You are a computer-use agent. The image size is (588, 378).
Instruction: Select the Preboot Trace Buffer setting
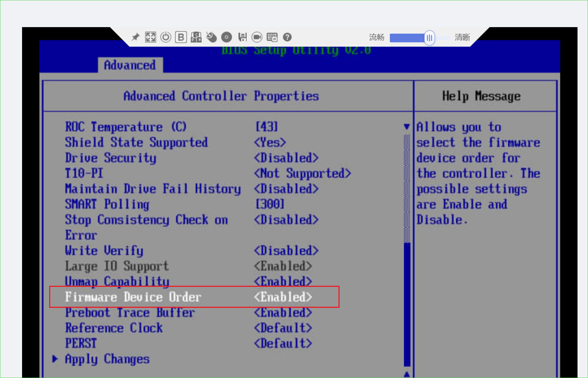click(130, 313)
